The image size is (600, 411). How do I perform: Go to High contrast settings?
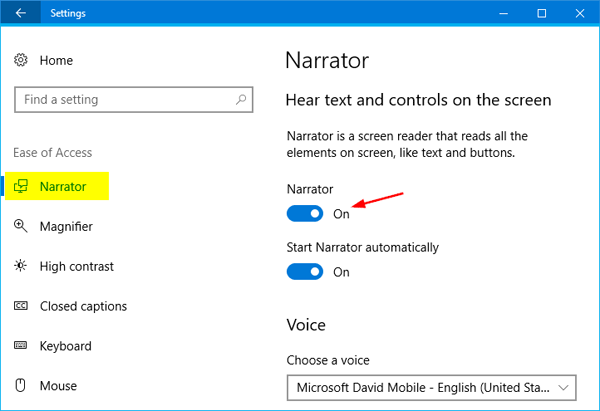[x=76, y=267]
